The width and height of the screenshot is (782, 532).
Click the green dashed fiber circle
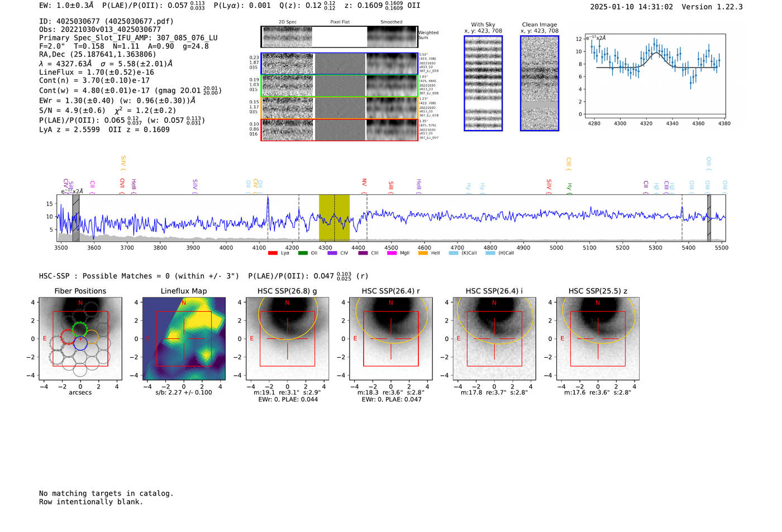80,329
